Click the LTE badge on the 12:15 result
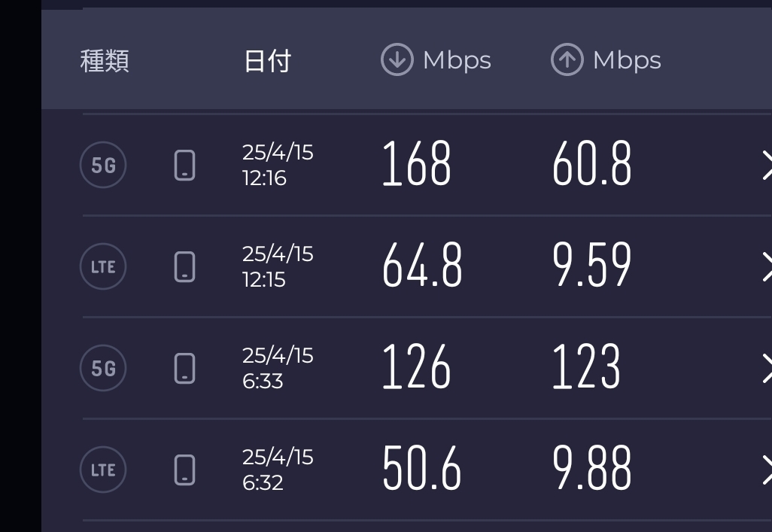This screenshot has width=772, height=532. point(103,266)
